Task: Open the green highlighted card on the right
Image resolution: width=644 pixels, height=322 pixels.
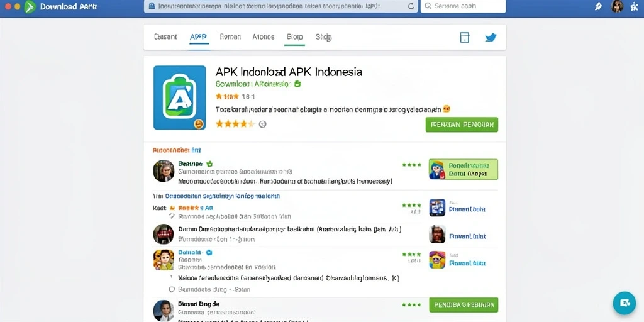Action: point(464,170)
